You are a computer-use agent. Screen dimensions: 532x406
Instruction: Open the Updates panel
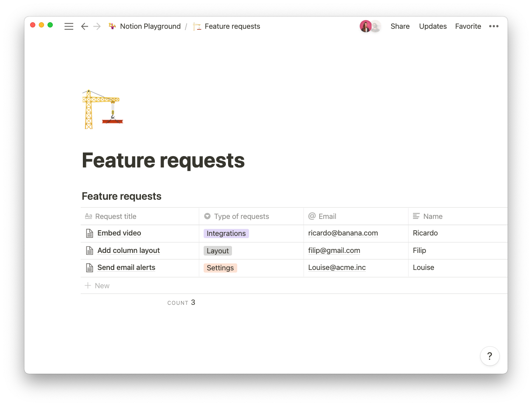coord(433,27)
